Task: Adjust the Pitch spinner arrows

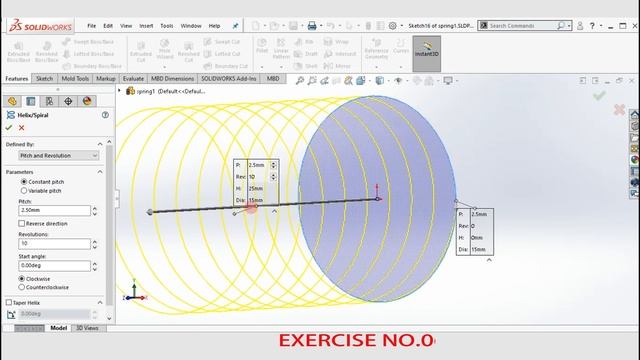Action: coord(95,211)
